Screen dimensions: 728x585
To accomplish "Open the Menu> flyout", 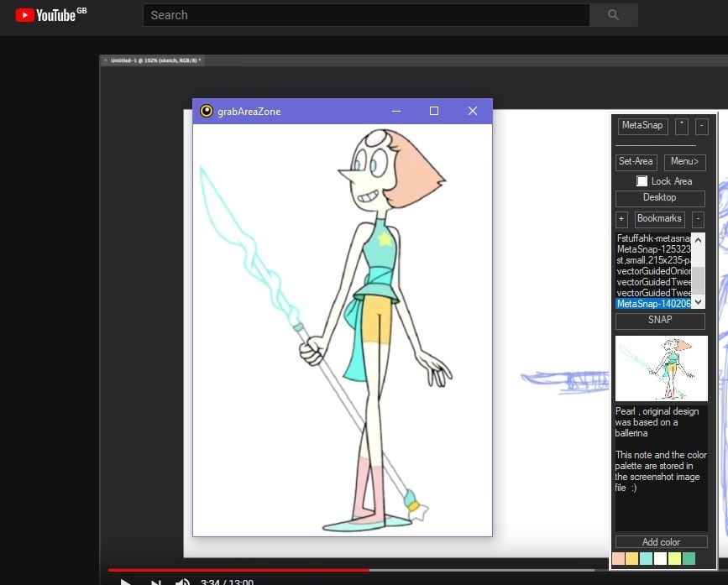I will tap(685, 162).
